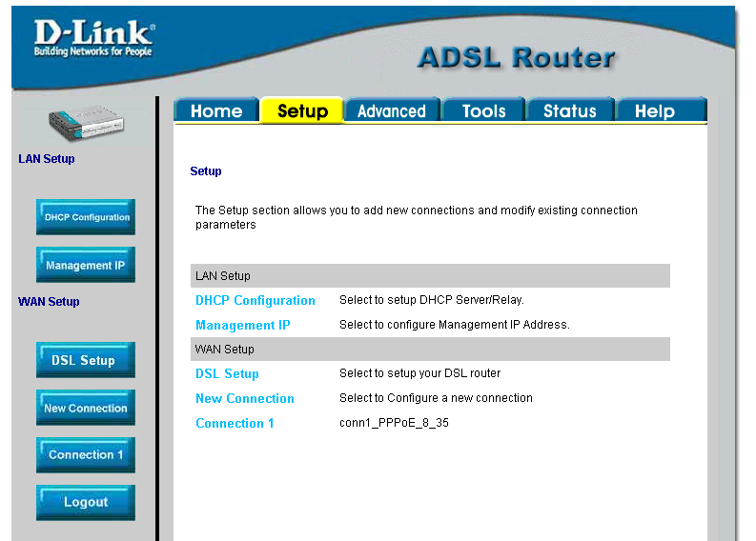Click the DSL Setup sidebar button
Image resolution: width=756 pixels, height=541 pixels.
(x=86, y=360)
